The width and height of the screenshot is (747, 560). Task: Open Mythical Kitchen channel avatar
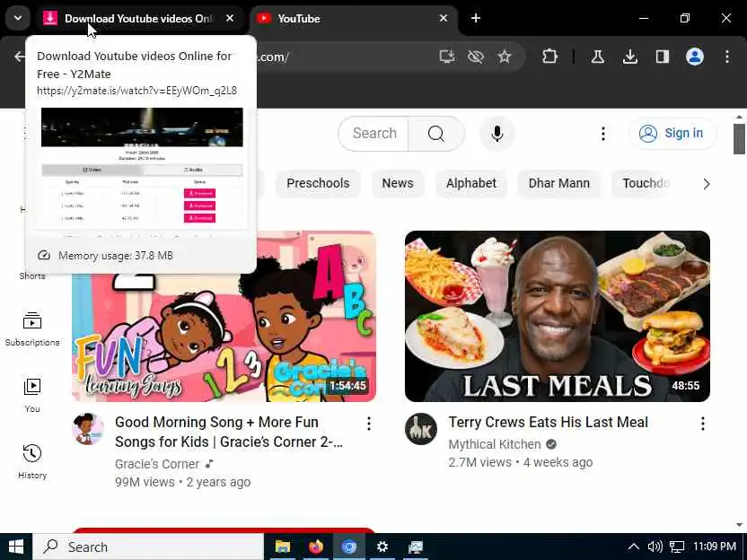point(421,429)
